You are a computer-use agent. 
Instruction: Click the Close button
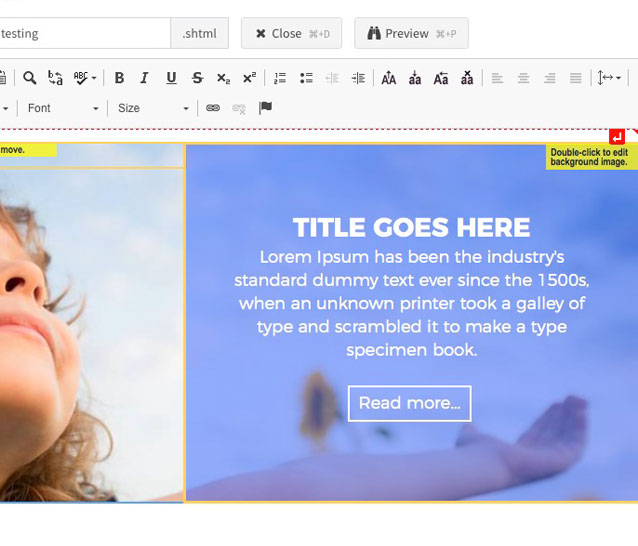[x=291, y=33]
